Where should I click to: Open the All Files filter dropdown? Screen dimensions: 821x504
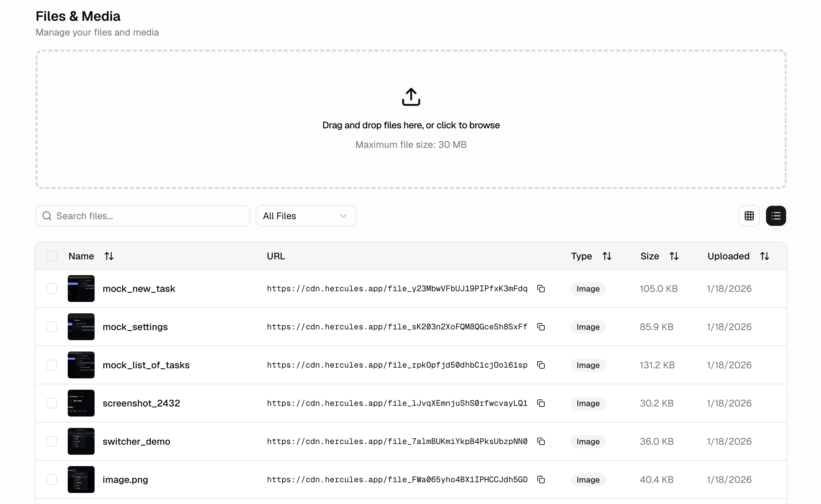coord(305,216)
